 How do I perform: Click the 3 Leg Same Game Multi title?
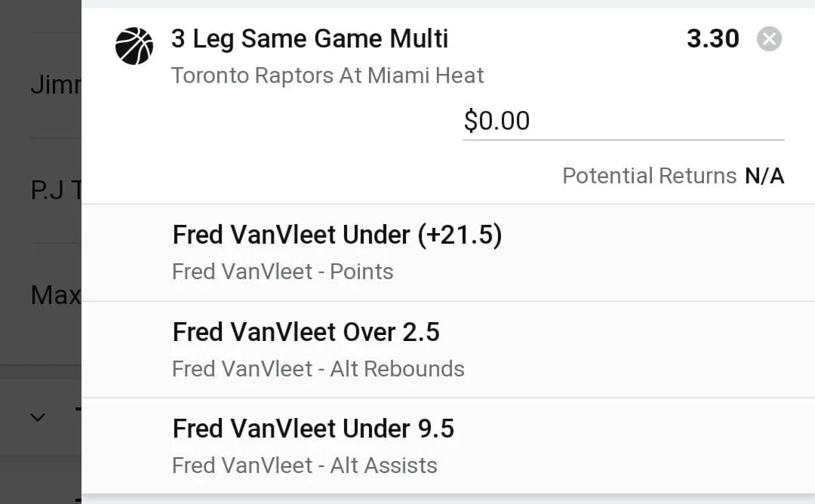pos(309,39)
